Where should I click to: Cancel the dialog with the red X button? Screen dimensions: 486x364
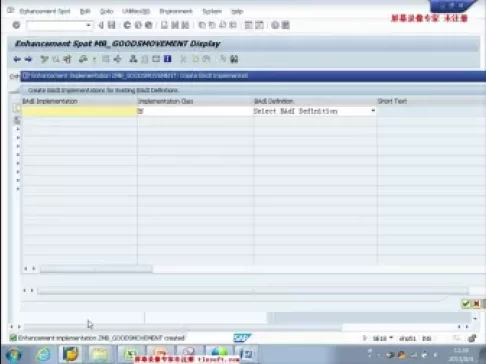(x=476, y=304)
